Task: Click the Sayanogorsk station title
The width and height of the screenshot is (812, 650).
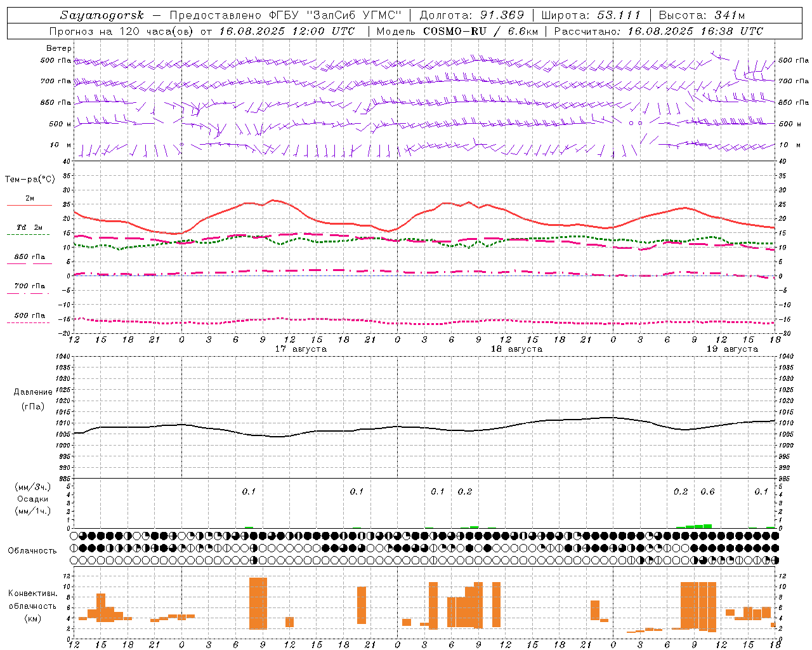Action: (101, 15)
